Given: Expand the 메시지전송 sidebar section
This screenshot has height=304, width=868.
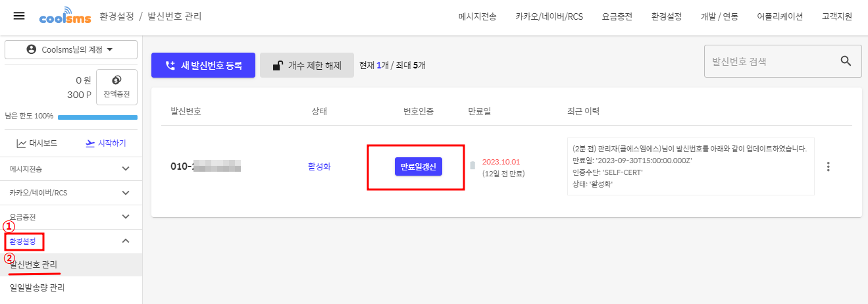Looking at the screenshot, I should (71, 168).
